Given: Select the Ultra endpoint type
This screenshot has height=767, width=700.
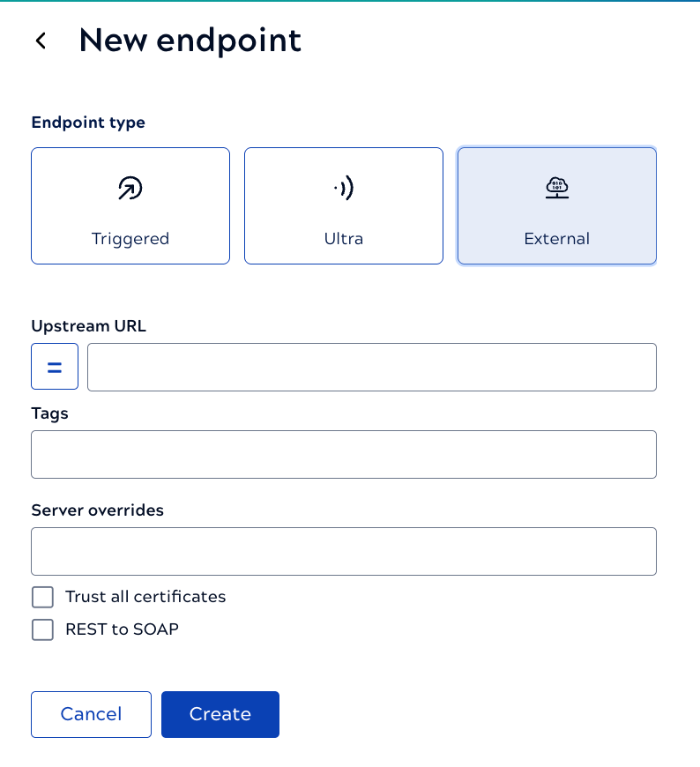Looking at the screenshot, I should (343, 205).
